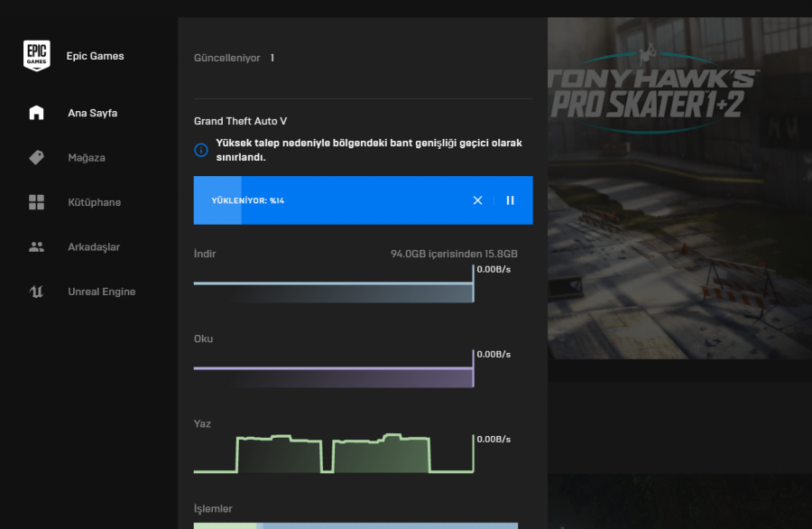Image resolution: width=812 pixels, height=529 pixels.
Task: Pause the Grand Theft Auto V download
Action: (x=510, y=200)
